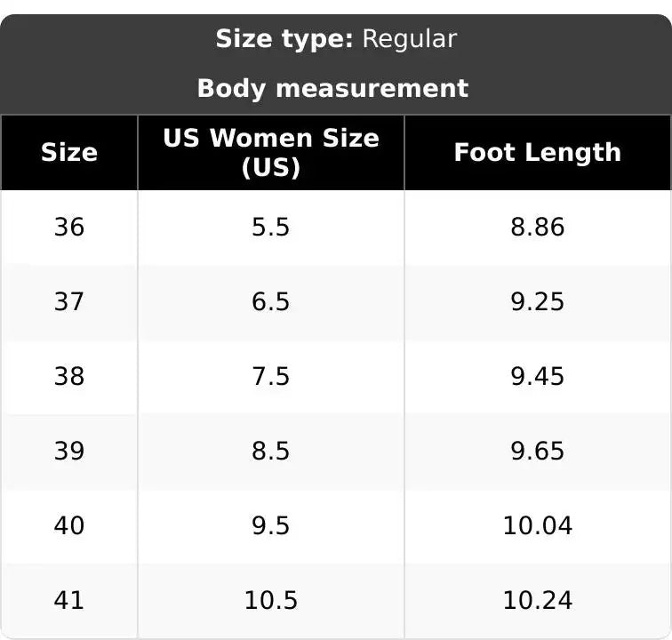
Task: Click size 41 in the table
Action: tap(69, 600)
